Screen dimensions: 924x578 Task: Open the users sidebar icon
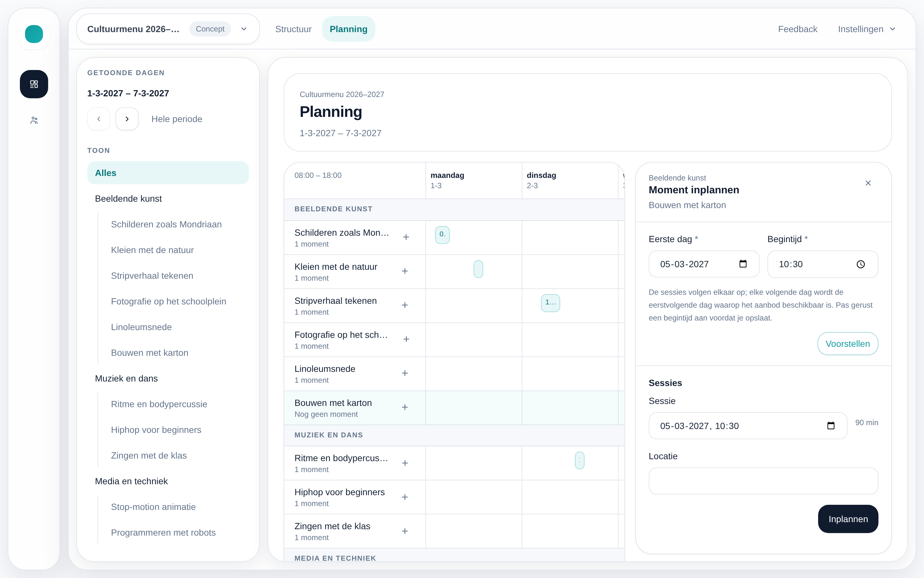pos(34,120)
